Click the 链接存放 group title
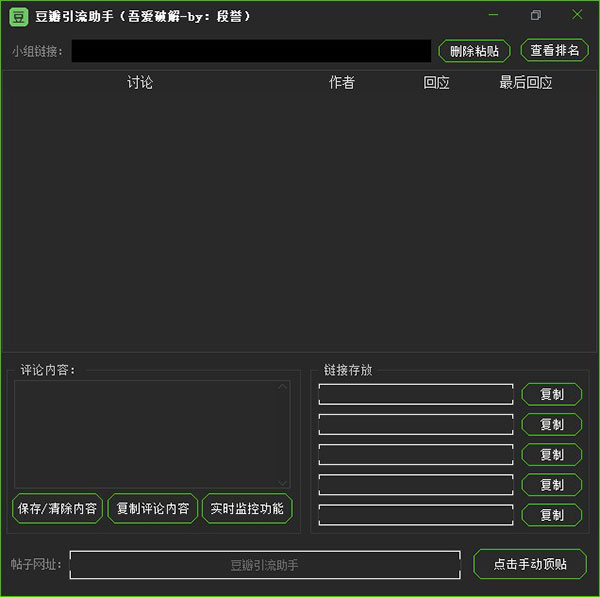 coord(348,370)
